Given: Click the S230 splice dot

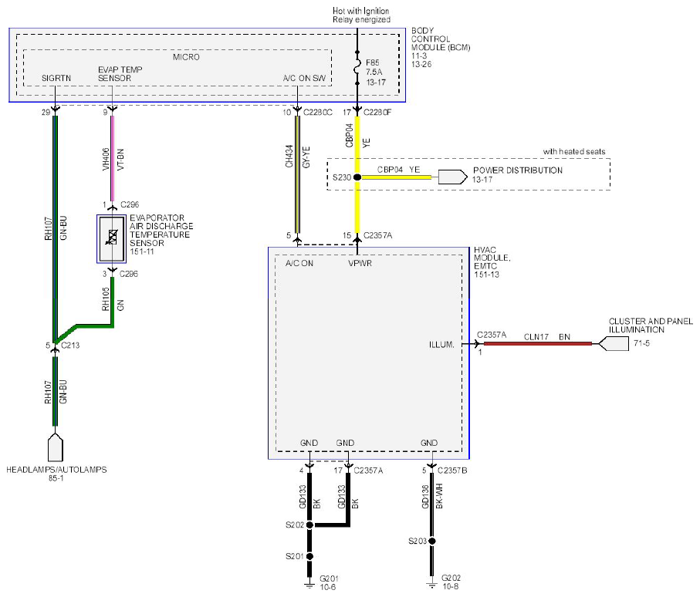Looking at the screenshot, I should tap(357, 177).
